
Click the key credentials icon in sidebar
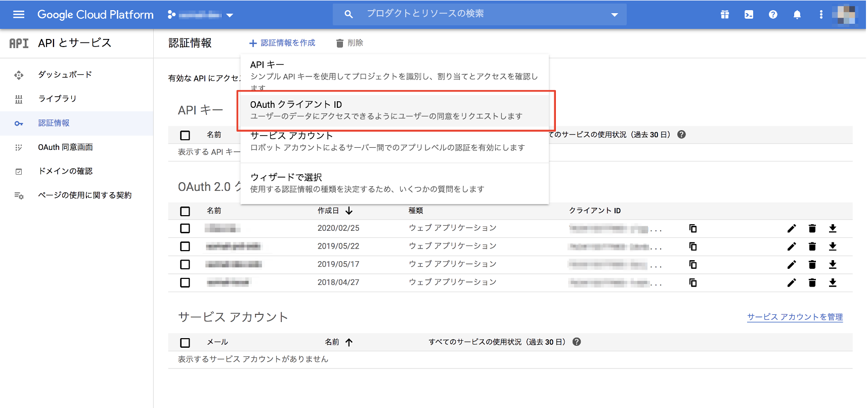click(x=19, y=124)
